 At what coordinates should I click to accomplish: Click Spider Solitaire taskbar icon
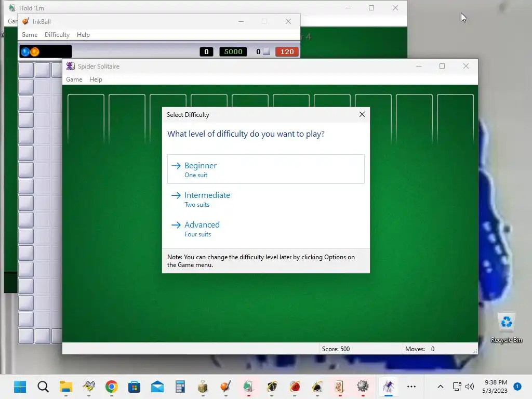(389, 387)
